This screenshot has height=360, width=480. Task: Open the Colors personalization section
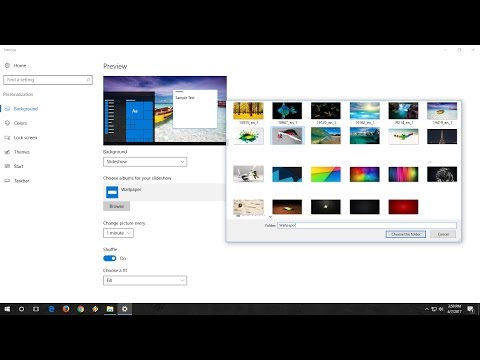[20, 123]
